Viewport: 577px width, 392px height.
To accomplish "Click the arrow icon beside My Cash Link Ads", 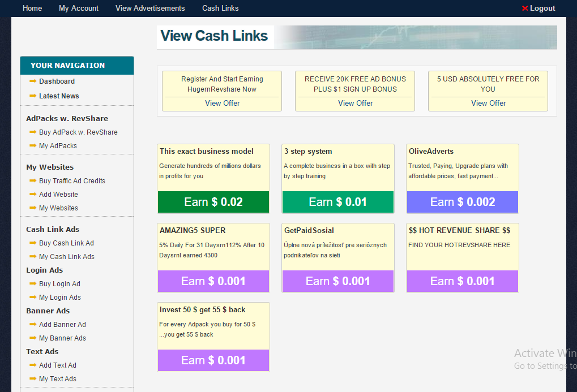I will click(33, 256).
